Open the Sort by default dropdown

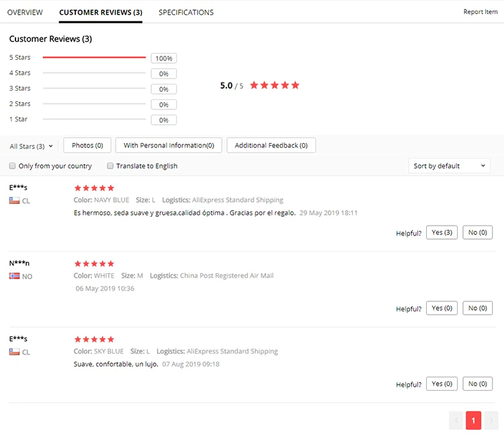pyautogui.click(x=449, y=166)
